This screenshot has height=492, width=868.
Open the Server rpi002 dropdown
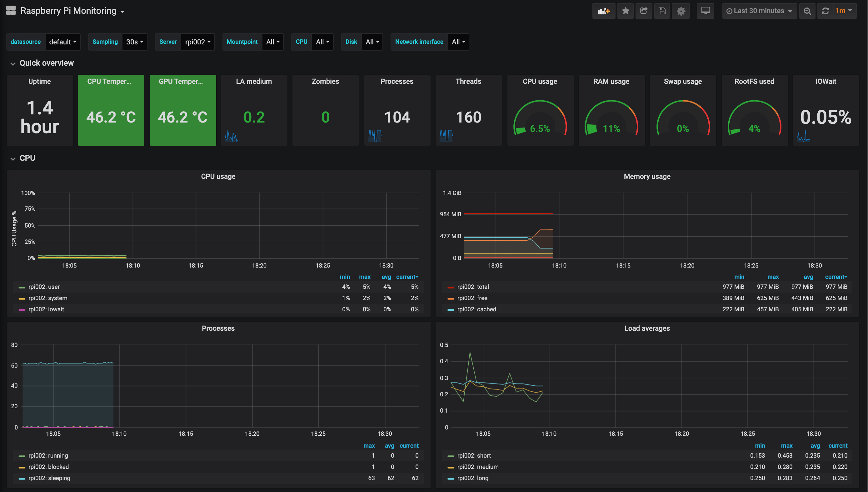197,42
